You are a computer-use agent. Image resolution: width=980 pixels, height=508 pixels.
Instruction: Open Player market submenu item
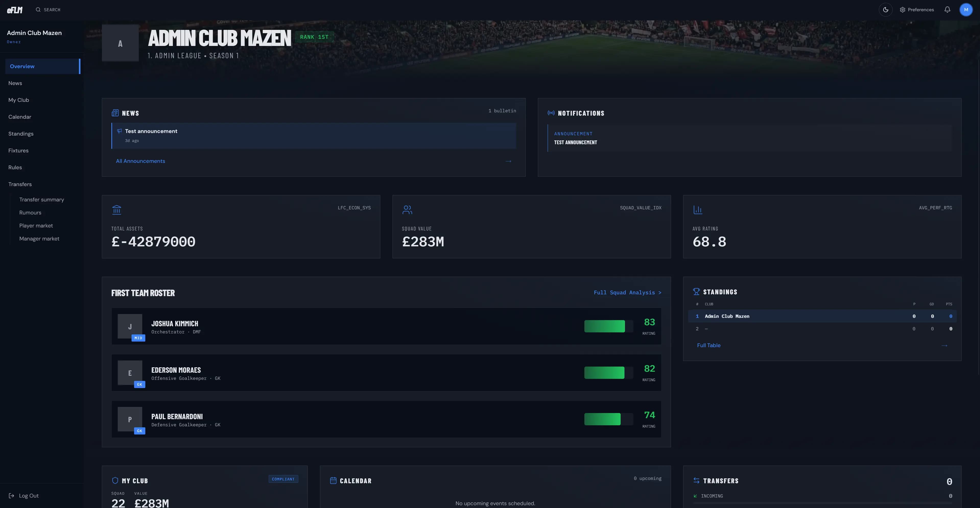click(36, 225)
